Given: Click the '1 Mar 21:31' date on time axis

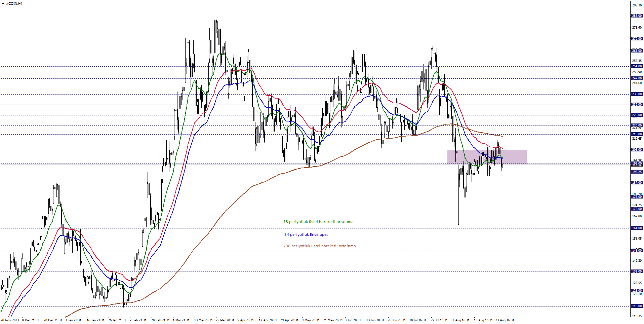Looking at the screenshot, I should 181,320.
